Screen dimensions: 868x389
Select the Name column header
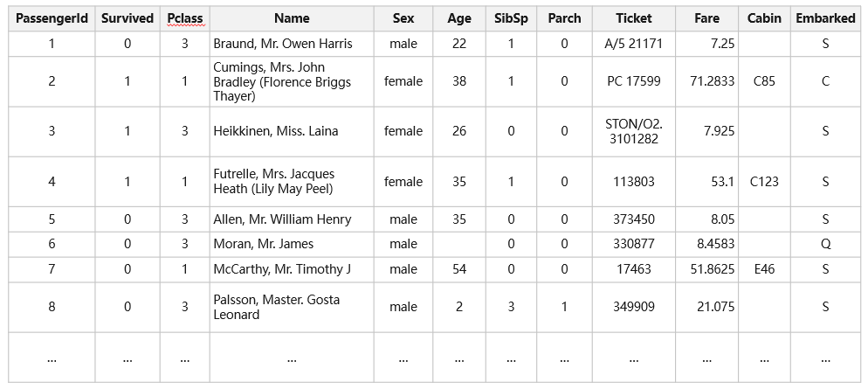point(292,18)
